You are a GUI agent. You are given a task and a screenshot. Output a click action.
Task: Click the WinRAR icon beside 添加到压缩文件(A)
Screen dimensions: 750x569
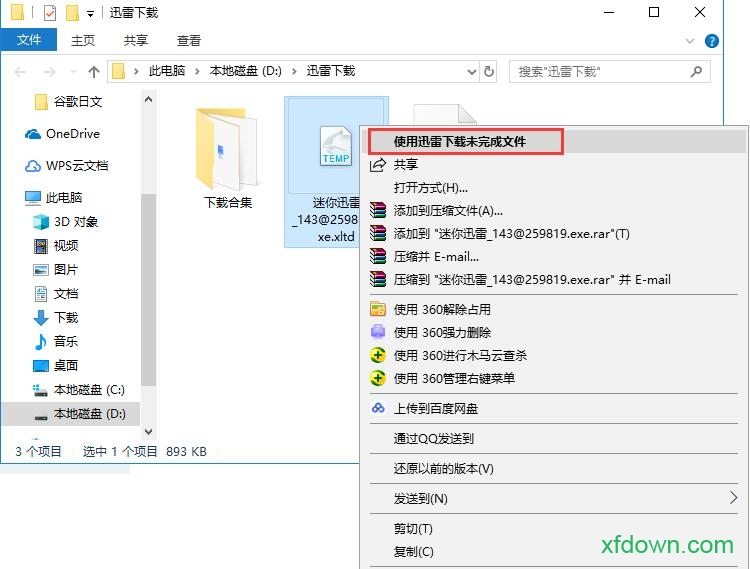click(377, 210)
